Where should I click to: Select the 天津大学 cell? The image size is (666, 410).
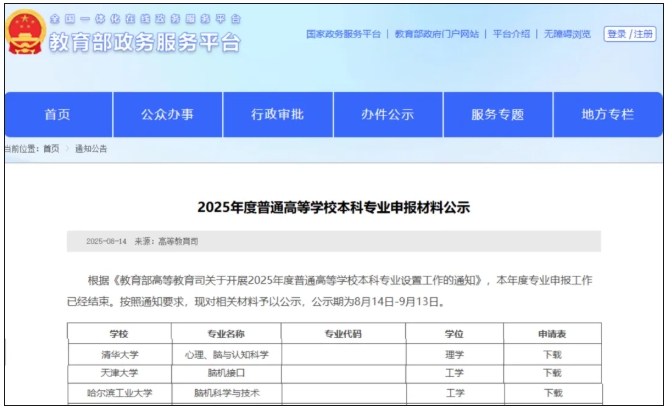[x=119, y=373]
